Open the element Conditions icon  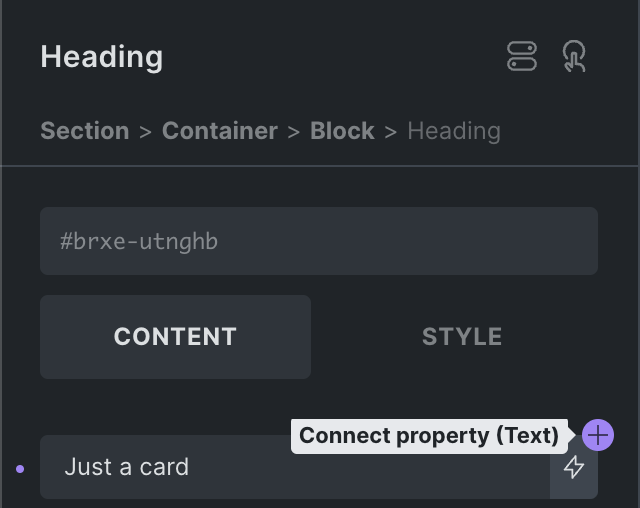(x=522, y=57)
